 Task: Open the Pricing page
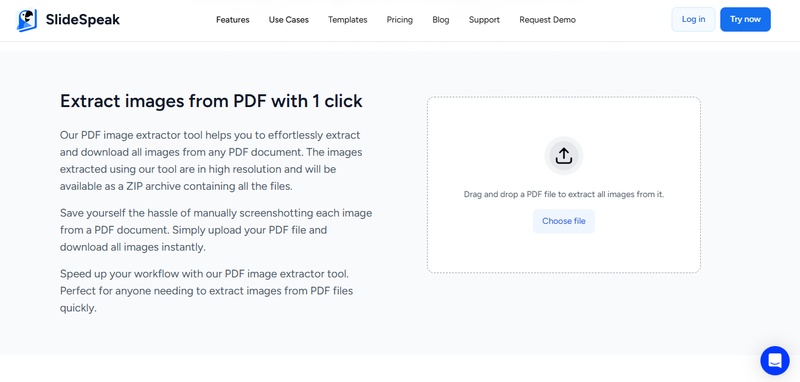coord(399,20)
